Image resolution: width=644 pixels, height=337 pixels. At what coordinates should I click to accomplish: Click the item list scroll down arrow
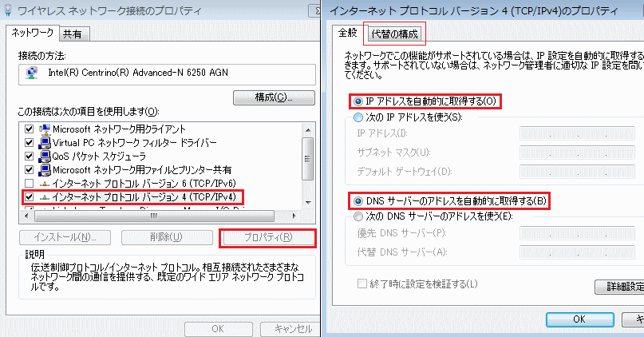(309, 202)
